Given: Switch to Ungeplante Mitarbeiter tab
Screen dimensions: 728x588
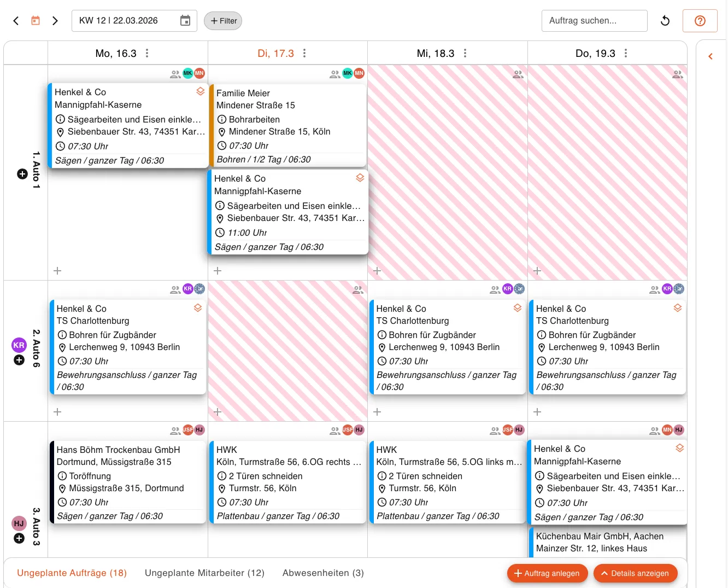Looking at the screenshot, I should tap(204, 573).
